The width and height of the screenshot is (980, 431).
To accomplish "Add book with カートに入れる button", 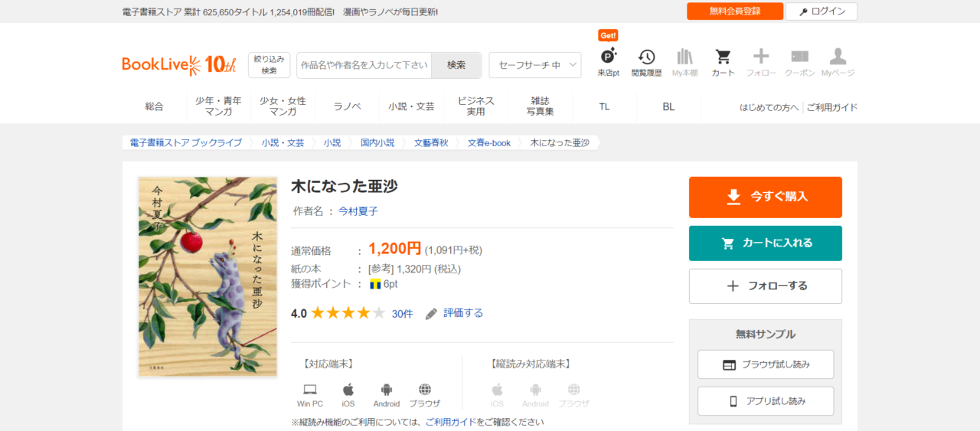I will [x=765, y=243].
